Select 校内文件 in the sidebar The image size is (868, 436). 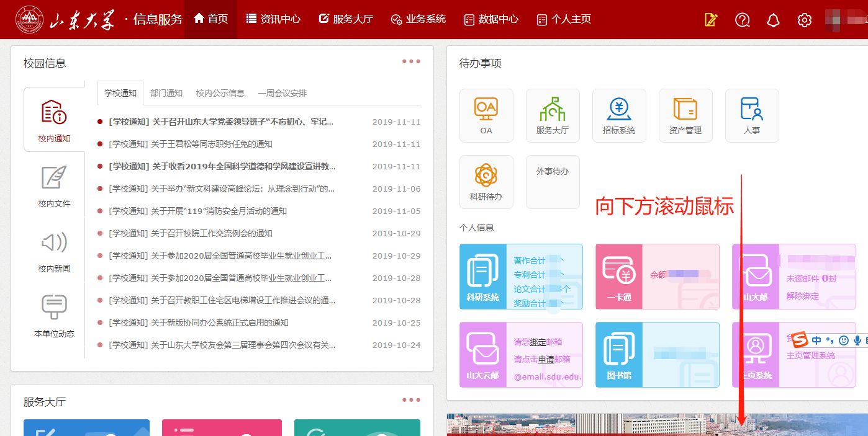pos(55,185)
